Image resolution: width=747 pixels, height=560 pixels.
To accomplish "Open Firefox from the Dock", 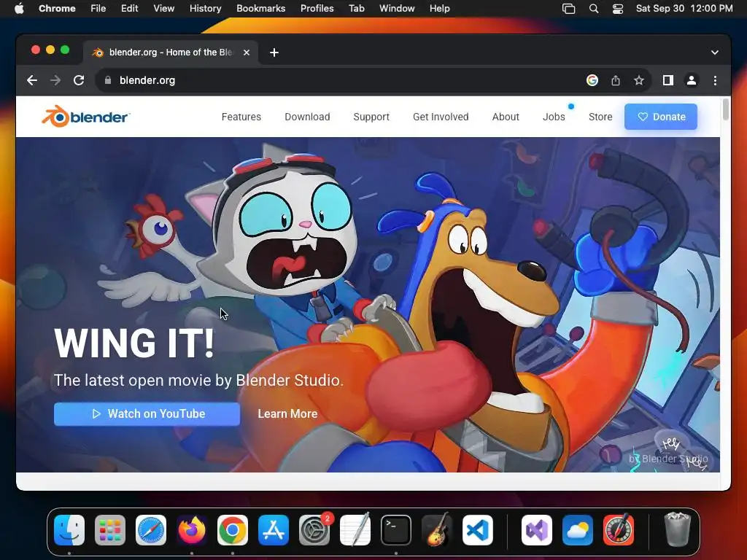I will (192, 530).
